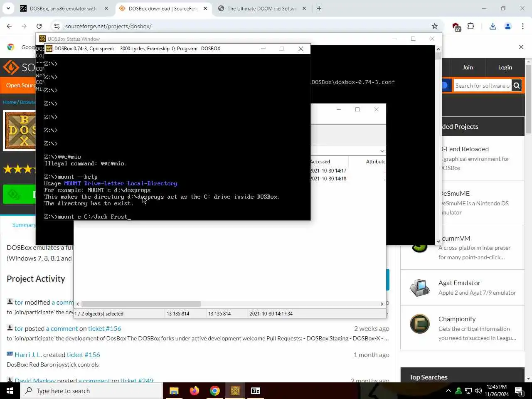Reload the SourceForge page
The width and height of the screenshot is (532, 399).
(x=39, y=26)
